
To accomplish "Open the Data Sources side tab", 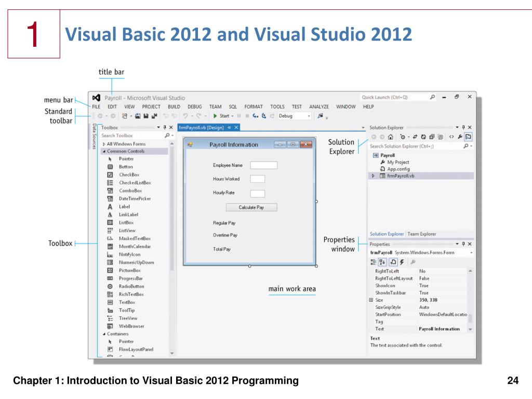I will 95,137.
